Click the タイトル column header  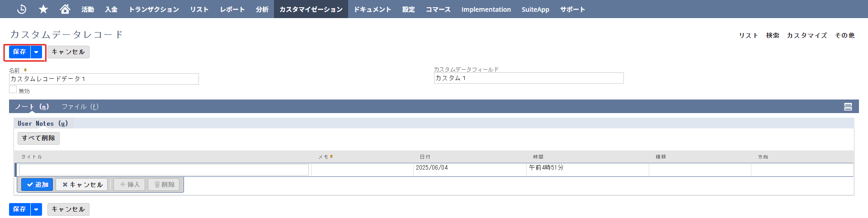(x=31, y=157)
